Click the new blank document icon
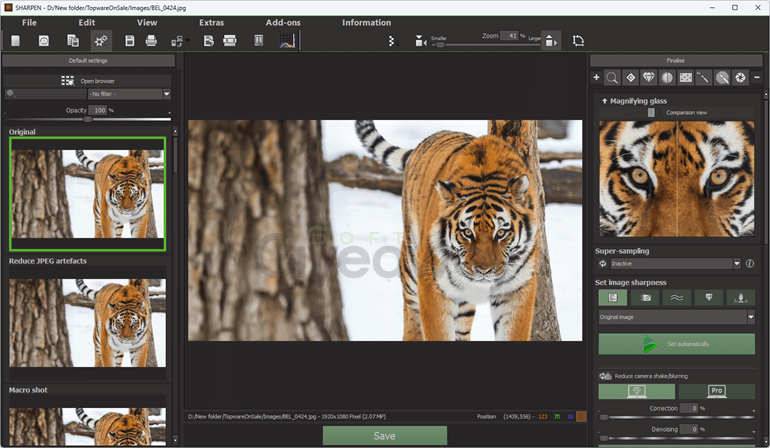 point(16,41)
